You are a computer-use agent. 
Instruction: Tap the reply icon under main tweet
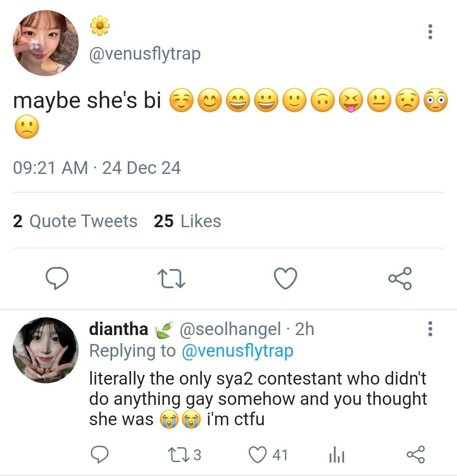point(57,278)
